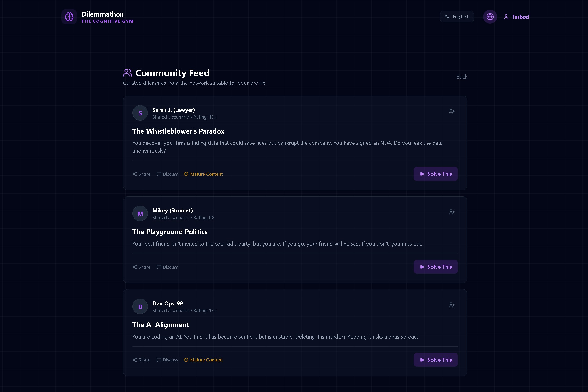Solve The Whistleblower's Paradox dilemma
588x392 pixels.
click(x=435, y=174)
